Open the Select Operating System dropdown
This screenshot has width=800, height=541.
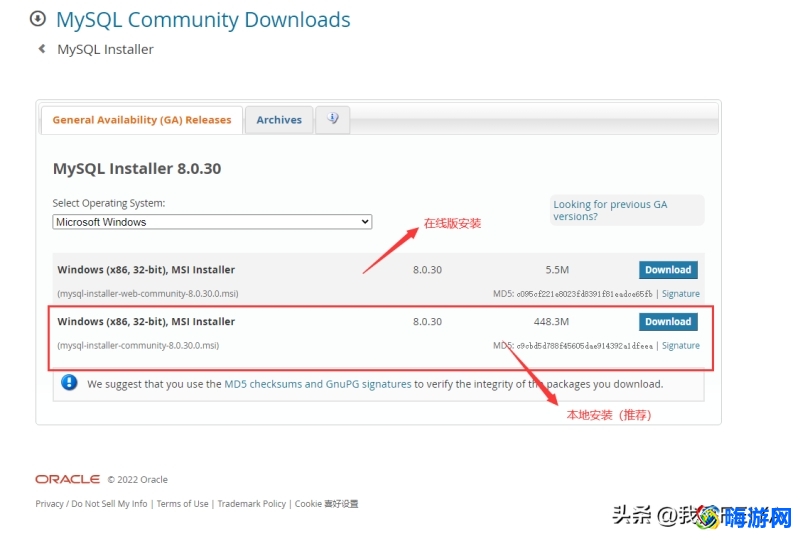(212, 222)
